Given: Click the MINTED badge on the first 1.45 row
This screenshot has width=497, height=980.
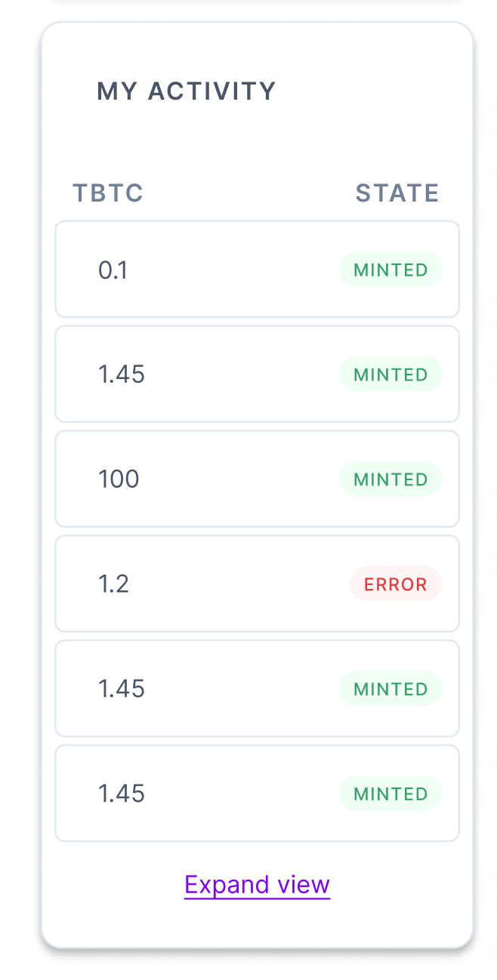Looking at the screenshot, I should [390, 374].
